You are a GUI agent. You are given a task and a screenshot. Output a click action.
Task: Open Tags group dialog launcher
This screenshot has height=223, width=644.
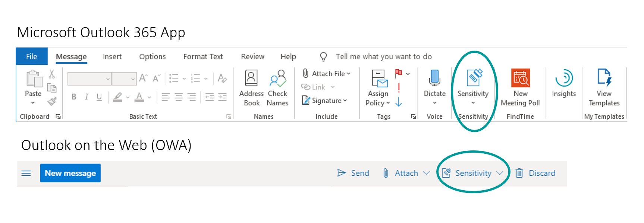click(x=413, y=117)
